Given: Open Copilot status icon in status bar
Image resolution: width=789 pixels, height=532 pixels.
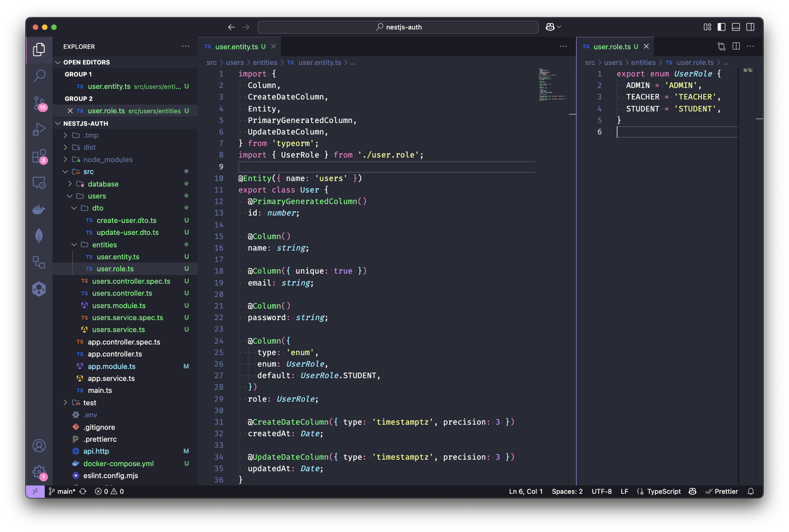Looking at the screenshot, I should (692, 491).
